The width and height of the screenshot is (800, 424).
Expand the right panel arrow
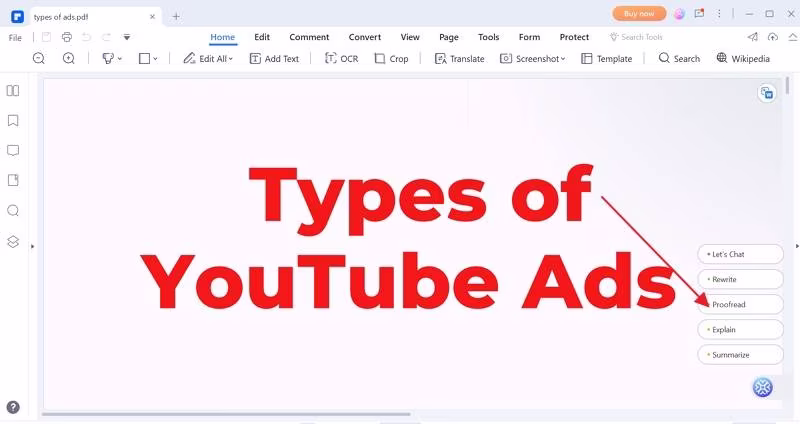[x=797, y=246]
